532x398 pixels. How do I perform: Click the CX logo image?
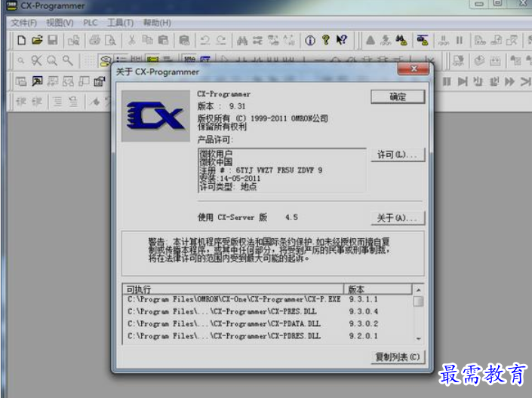(155, 116)
